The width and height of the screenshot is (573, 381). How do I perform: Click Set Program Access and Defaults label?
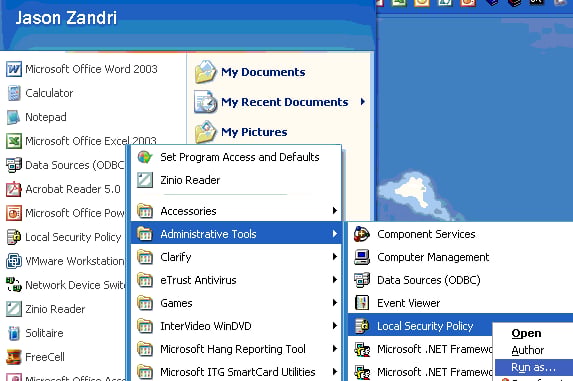click(x=240, y=157)
